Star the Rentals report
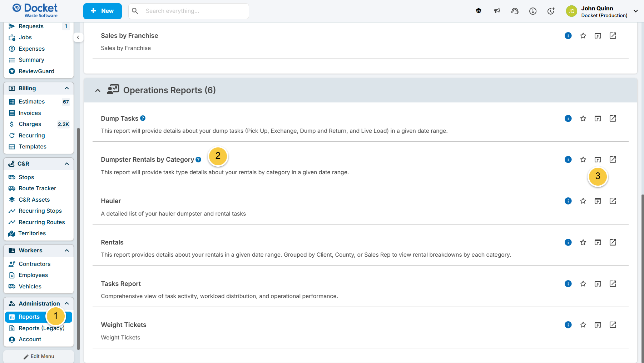644x363 pixels. [x=583, y=242]
